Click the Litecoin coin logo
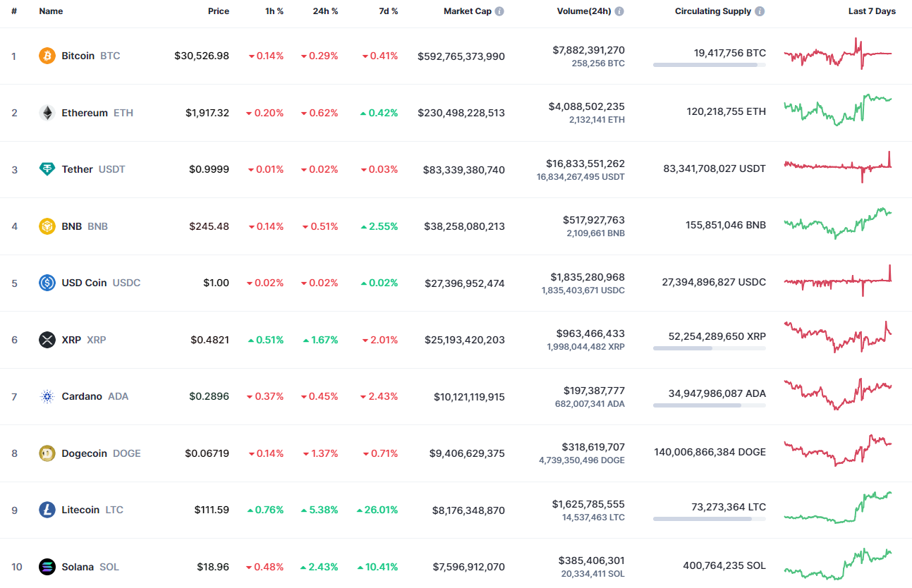Screen dimensions: 912x588 [x=47, y=510]
